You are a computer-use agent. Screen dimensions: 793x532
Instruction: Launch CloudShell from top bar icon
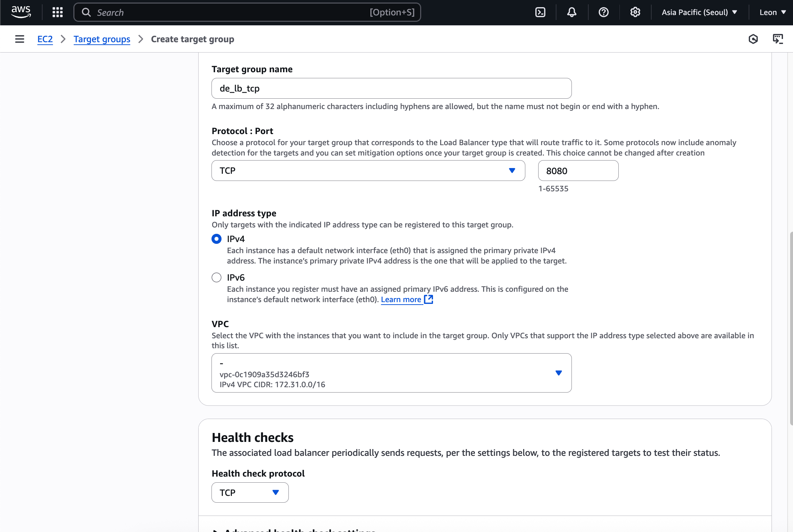[x=540, y=12]
